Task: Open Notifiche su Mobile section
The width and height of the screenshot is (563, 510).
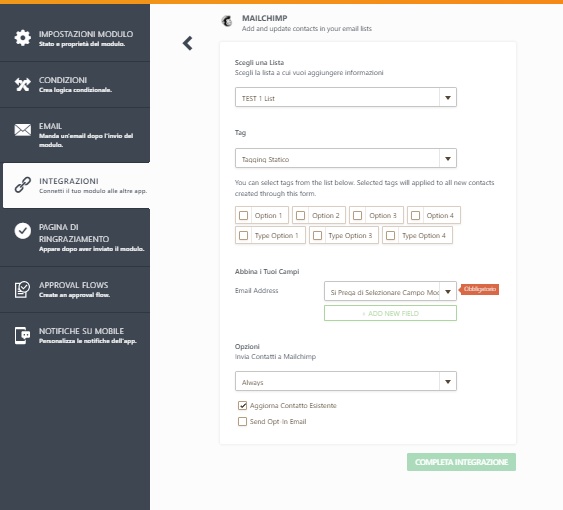Action: tap(75, 335)
